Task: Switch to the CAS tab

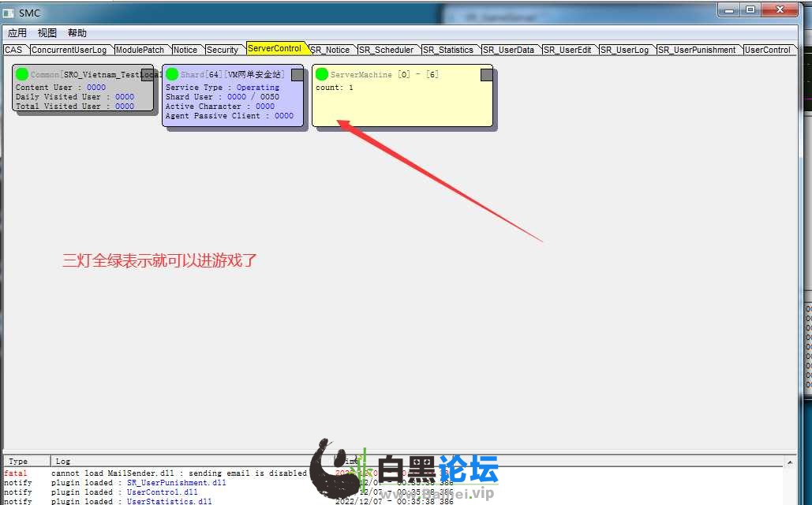Action: click(13, 50)
